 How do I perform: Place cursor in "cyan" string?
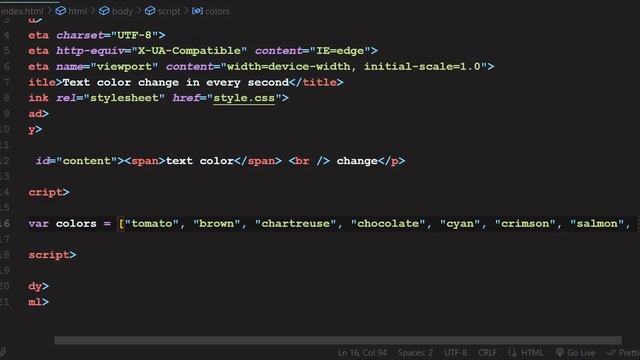460,224
